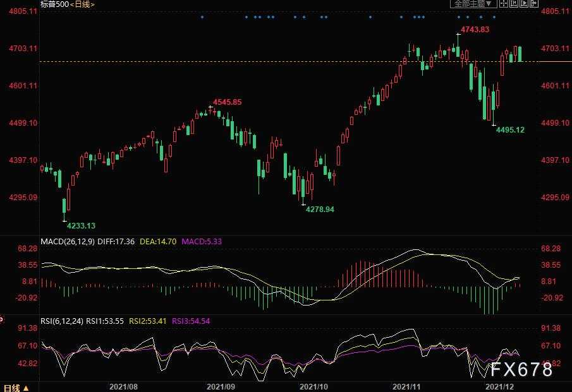Image resolution: width=572 pixels, height=392 pixels.
Task: Click the MACD(26,12,9) indicator label
Action: click(x=68, y=242)
